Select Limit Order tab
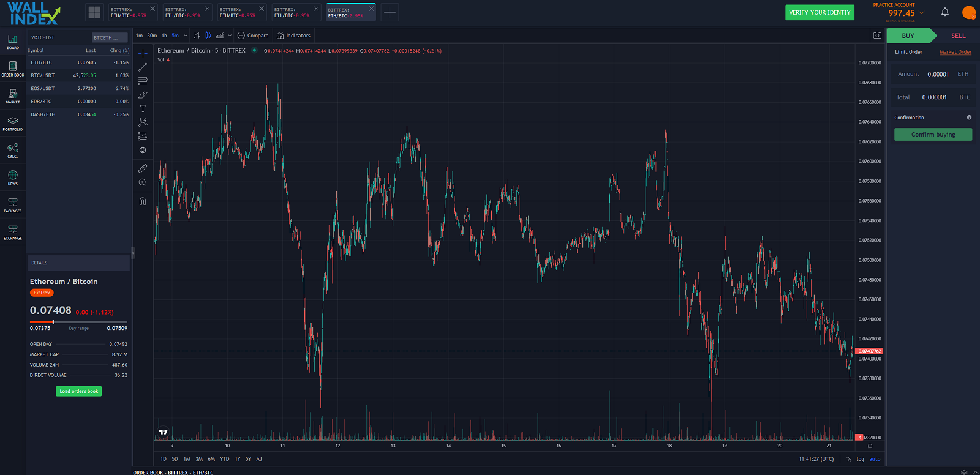The width and height of the screenshot is (980, 475). coord(908,52)
